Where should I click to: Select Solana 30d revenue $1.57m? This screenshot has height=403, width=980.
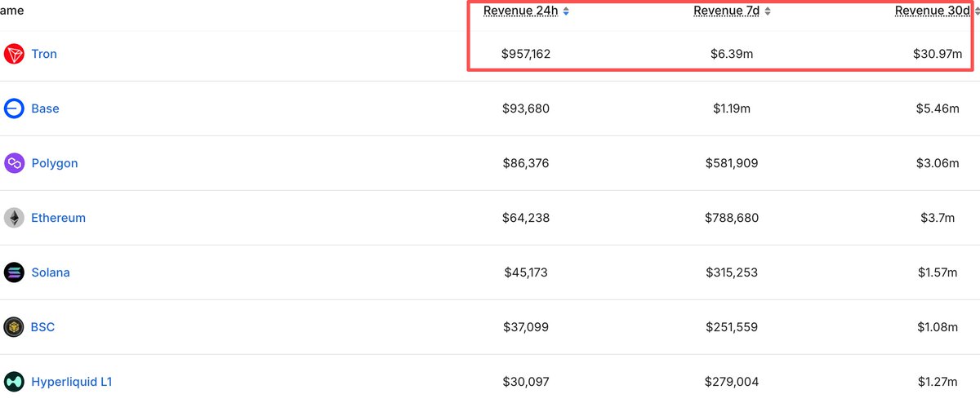938,272
